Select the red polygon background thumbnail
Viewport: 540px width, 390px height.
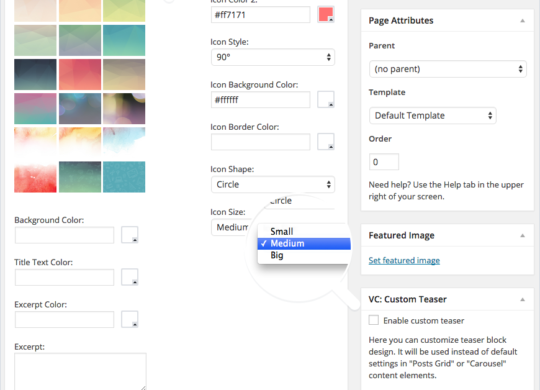[x=80, y=74]
